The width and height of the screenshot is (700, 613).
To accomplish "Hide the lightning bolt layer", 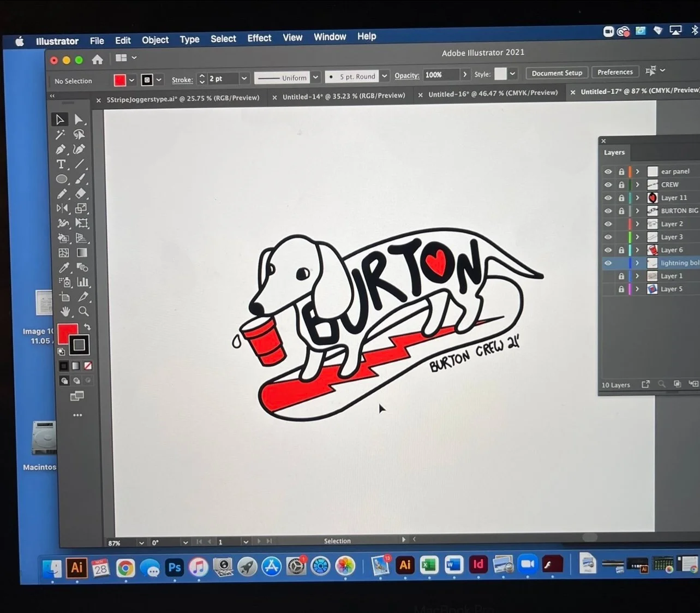I will point(608,263).
